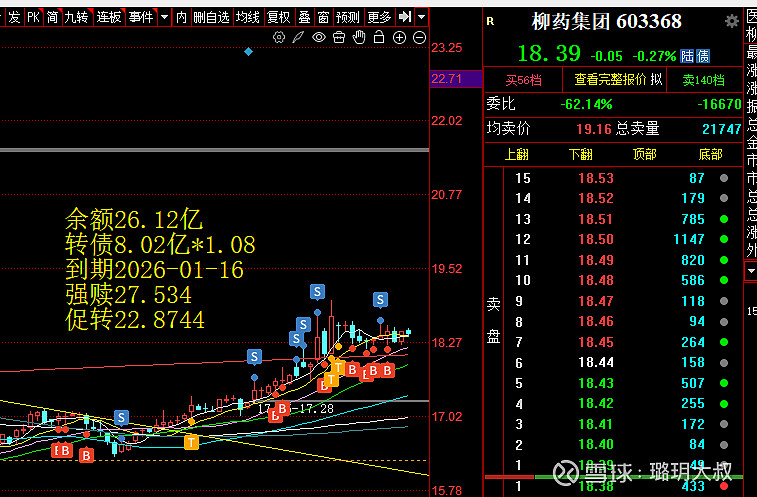Open the 更多 more menu
The width and height of the screenshot is (757, 497).
379,17
